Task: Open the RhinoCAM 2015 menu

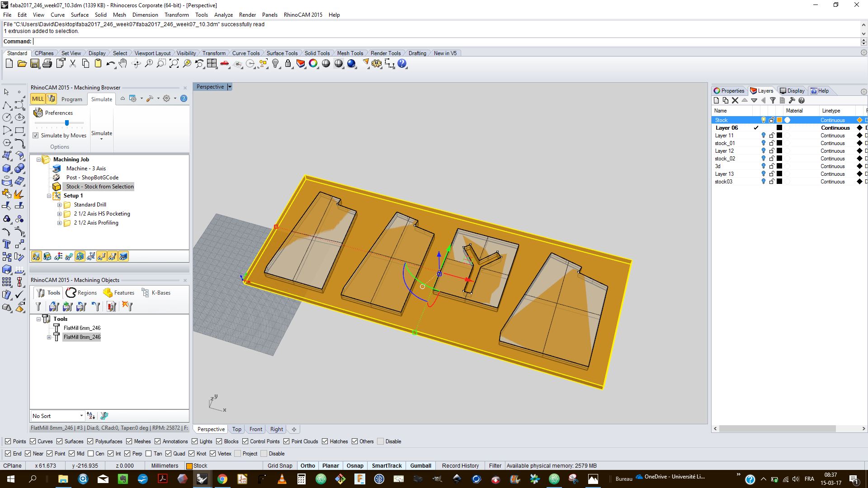Action: pos(303,15)
